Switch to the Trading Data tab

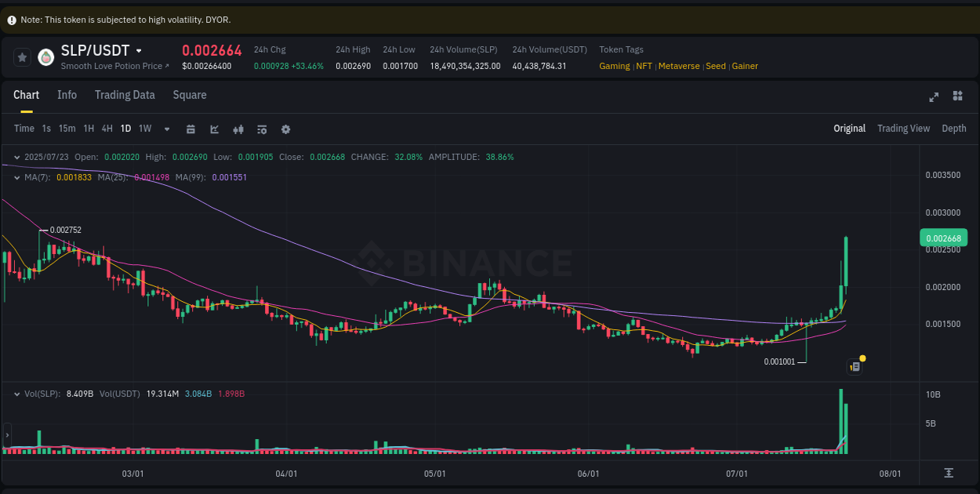coord(125,95)
